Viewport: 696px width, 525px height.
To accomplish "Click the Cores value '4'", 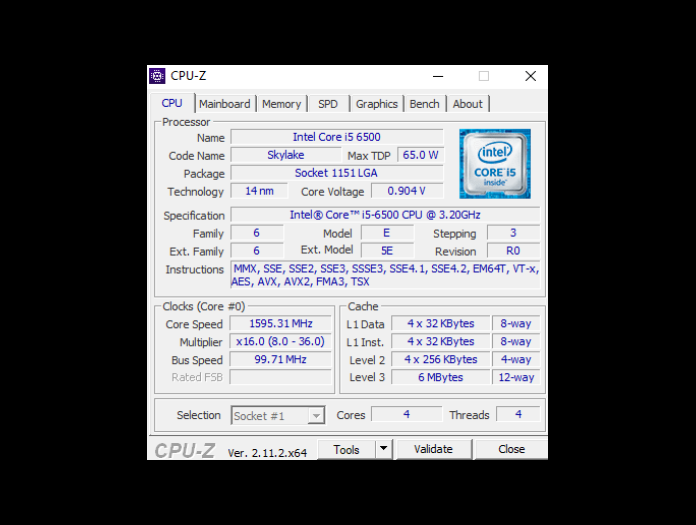I will point(407,414).
